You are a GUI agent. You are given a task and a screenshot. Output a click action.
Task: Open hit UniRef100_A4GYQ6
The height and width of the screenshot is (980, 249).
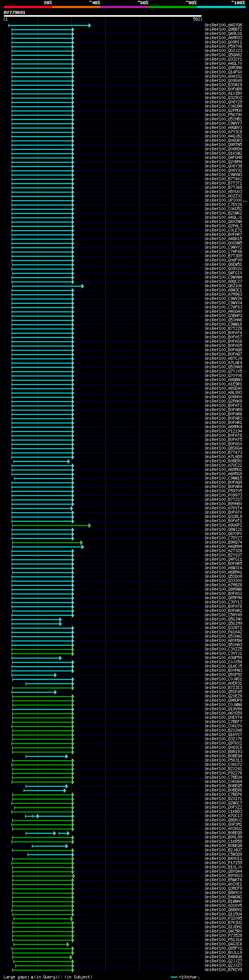(223, 25)
